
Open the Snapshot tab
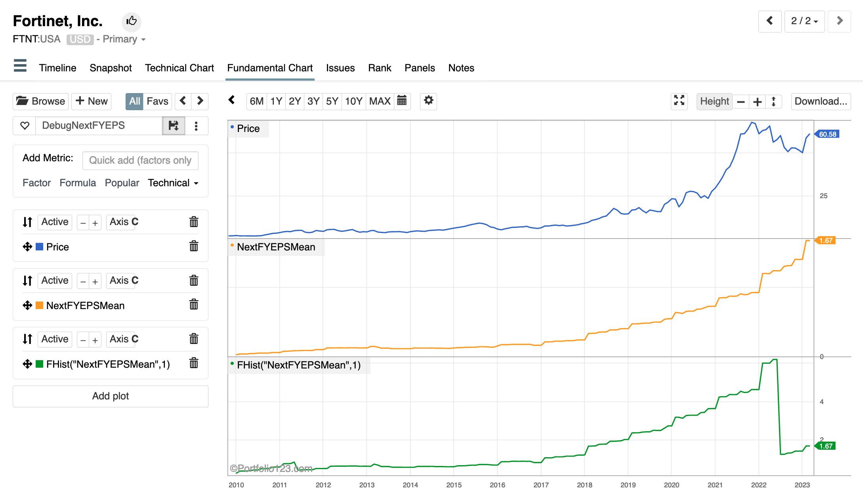coord(111,68)
